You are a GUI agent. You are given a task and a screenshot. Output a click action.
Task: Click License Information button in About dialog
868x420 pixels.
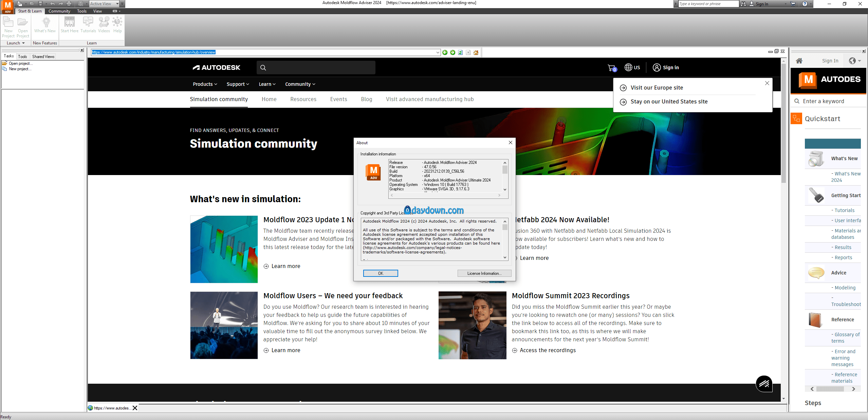point(484,273)
